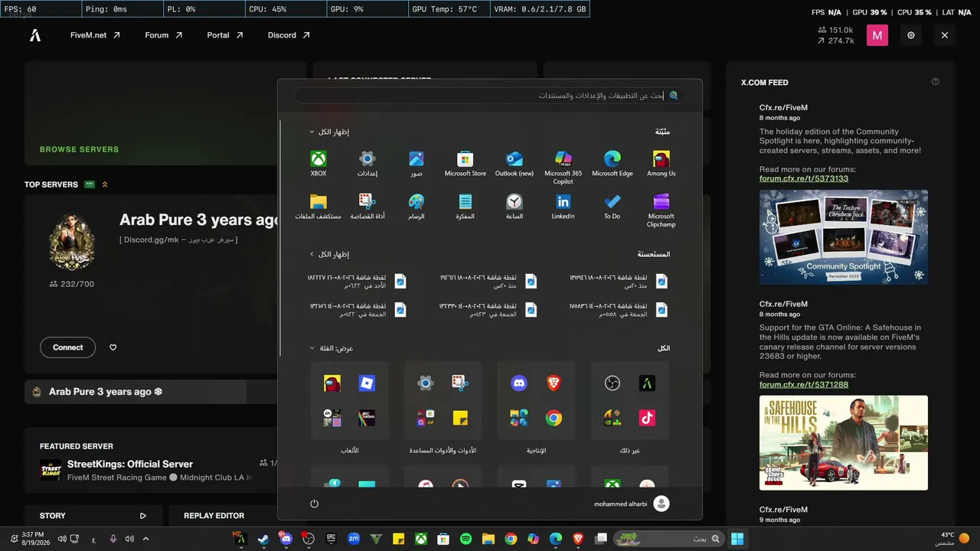Open the Xbox app in pinned apps
This screenshot has width=980, height=551.
coord(318,164)
